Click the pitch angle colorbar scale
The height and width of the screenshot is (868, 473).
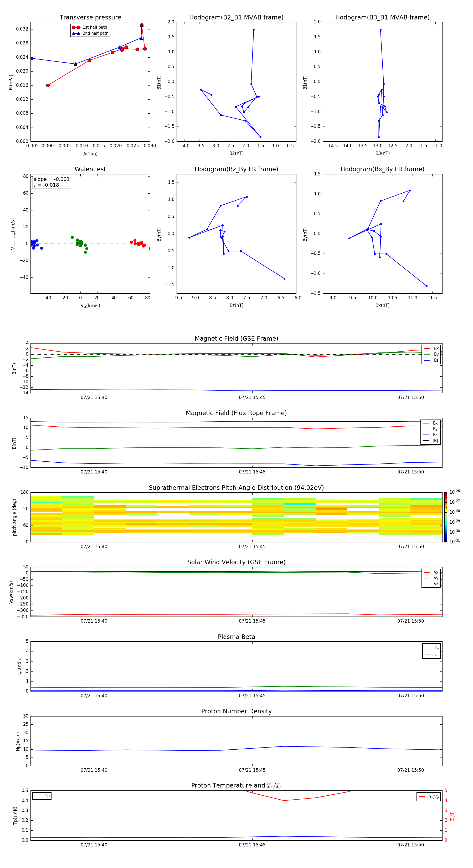tap(446, 517)
